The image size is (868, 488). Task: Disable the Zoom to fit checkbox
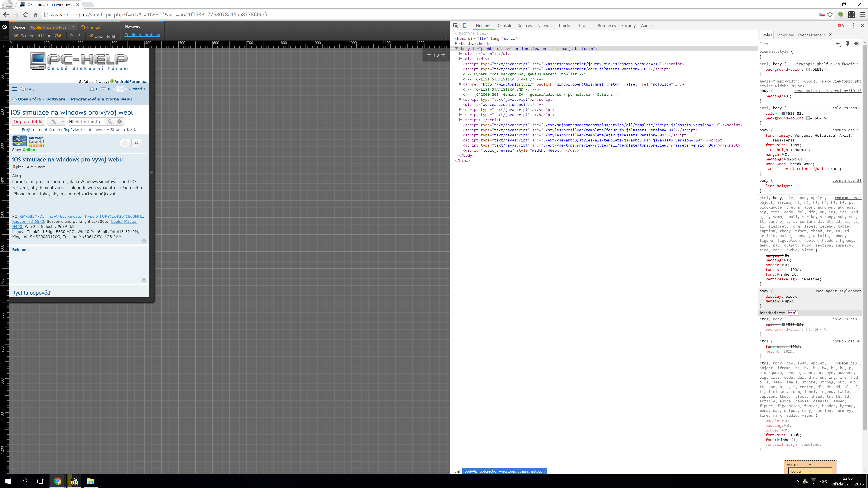click(x=91, y=36)
